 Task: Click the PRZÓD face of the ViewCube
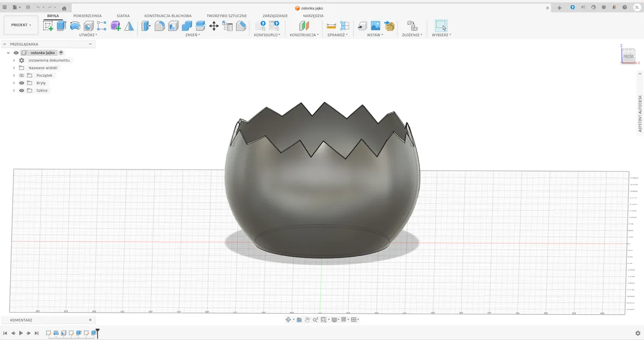click(x=628, y=56)
